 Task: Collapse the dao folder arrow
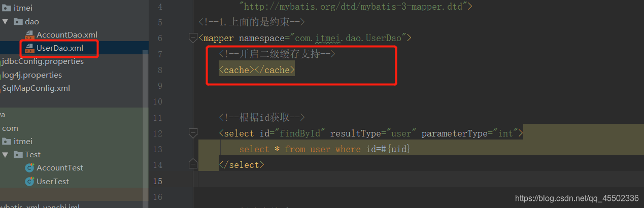click(x=5, y=21)
